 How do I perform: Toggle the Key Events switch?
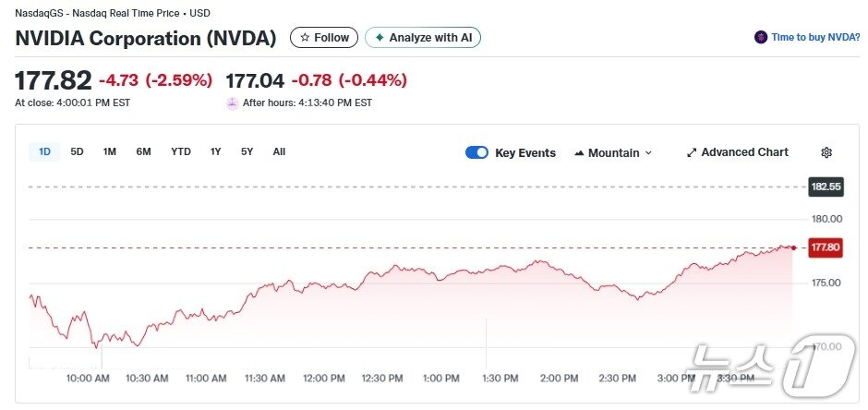476,152
